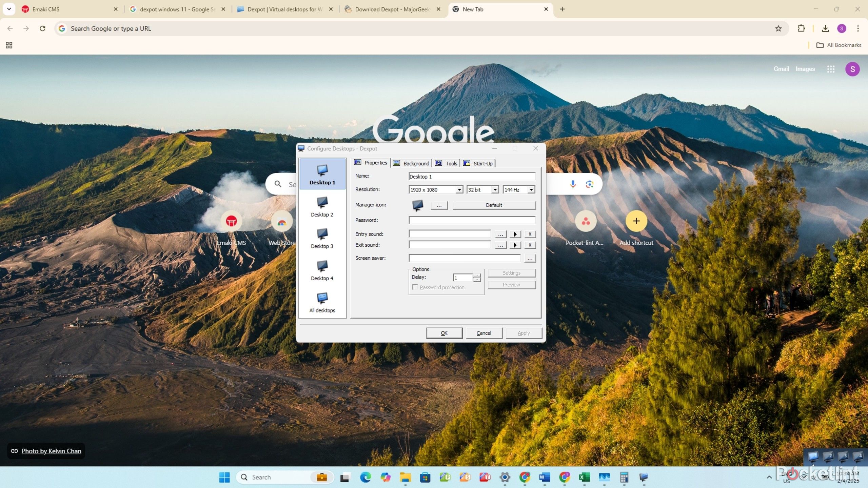This screenshot has width=868, height=488.
Task: Click the Desktop name input field
Action: click(471, 176)
